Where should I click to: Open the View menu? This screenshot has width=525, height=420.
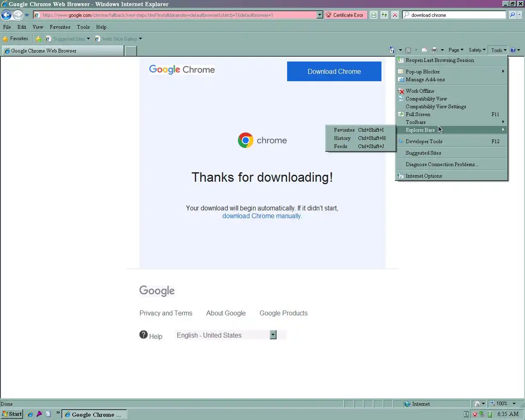tap(38, 27)
